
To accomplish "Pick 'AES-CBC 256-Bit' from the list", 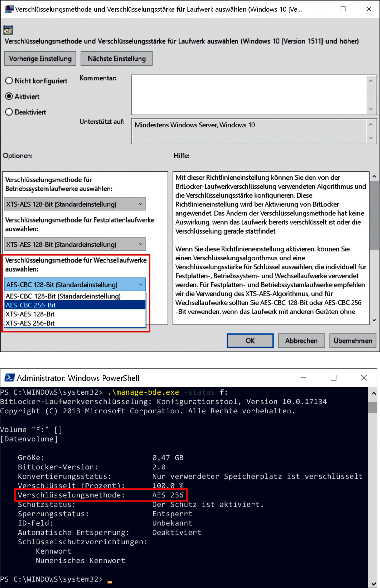I will click(75, 305).
